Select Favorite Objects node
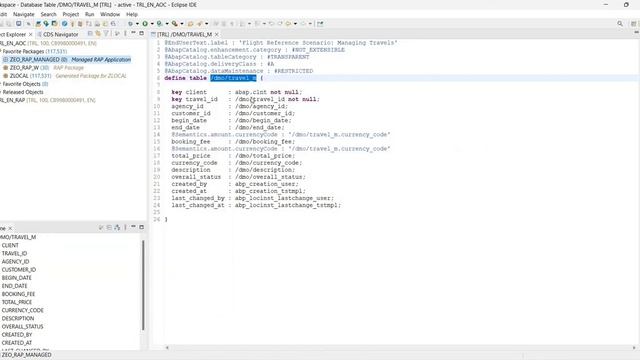Image resolution: width=640 pixels, height=360 pixels. (x=25, y=84)
